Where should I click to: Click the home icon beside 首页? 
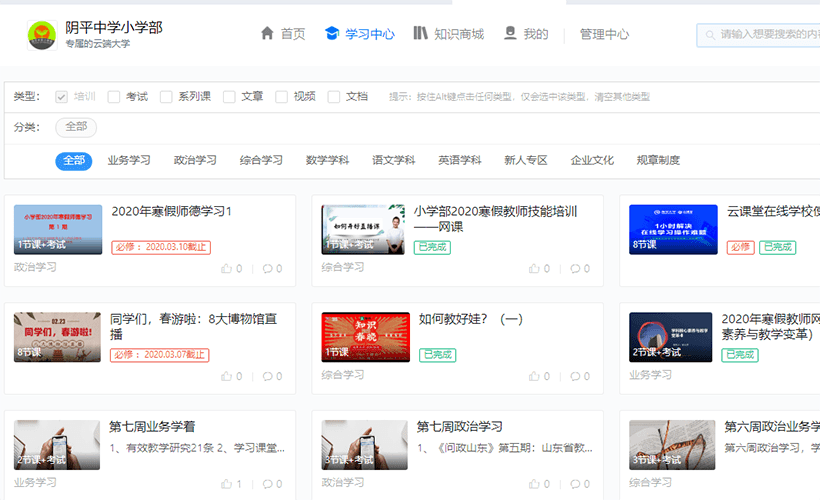pos(267,33)
